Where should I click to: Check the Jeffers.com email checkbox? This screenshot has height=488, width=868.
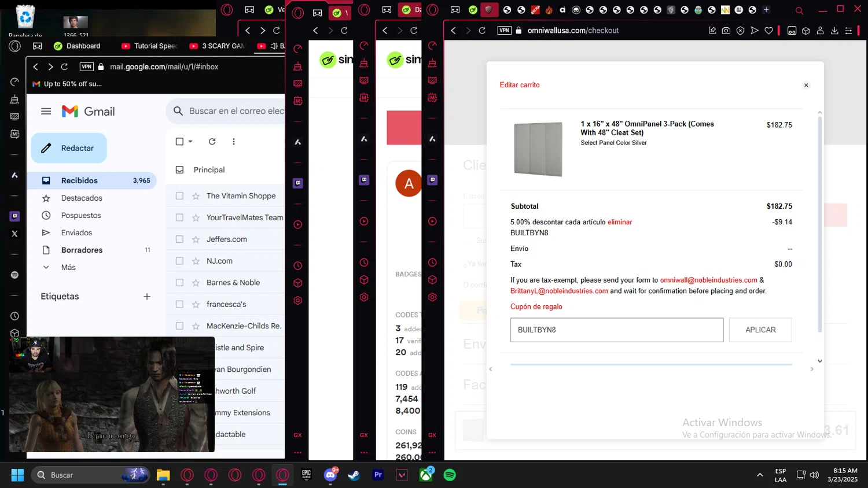pyautogui.click(x=179, y=239)
